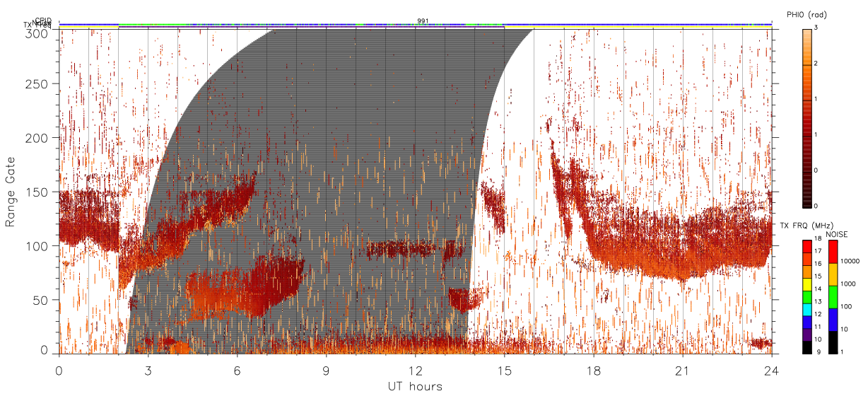Viewport: 868px width, 401px height.
Task: Click the x-axis tick label '15'
Action: pos(504,370)
